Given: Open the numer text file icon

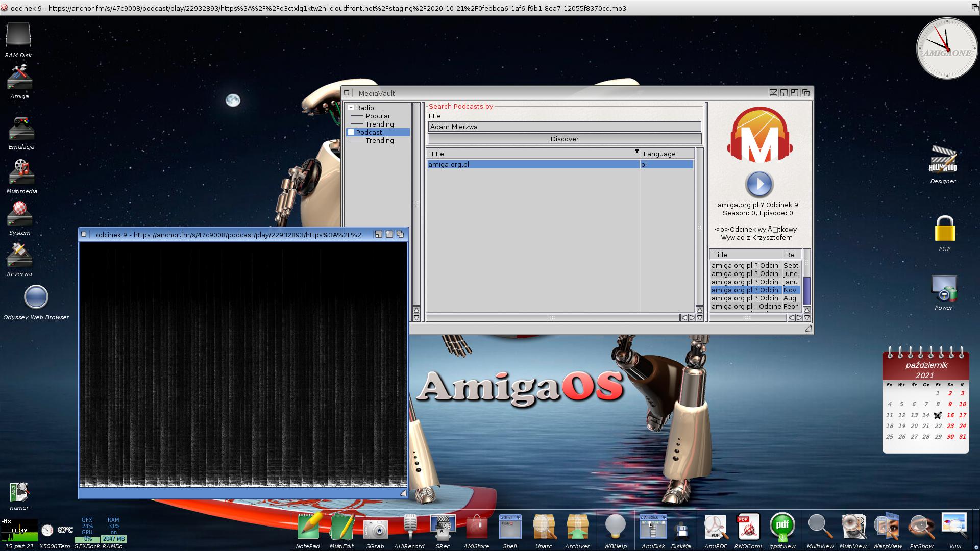Looking at the screenshot, I should pyautogui.click(x=19, y=492).
